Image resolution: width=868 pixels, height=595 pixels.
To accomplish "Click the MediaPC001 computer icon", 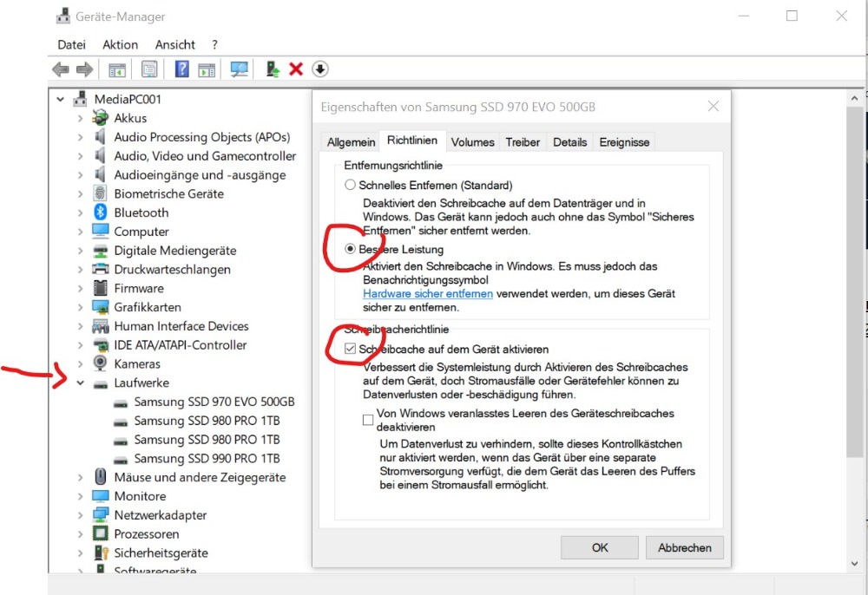I will (80, 99).
